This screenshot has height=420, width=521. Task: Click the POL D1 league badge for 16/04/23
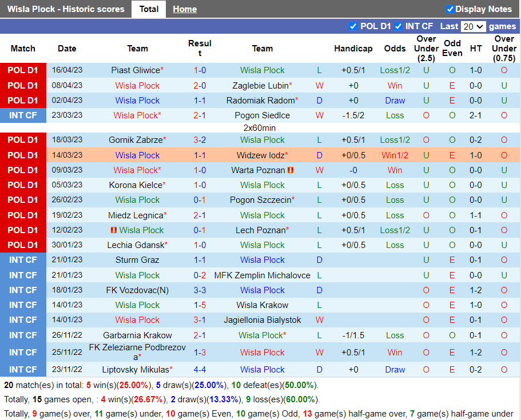[x=23, y=70]
